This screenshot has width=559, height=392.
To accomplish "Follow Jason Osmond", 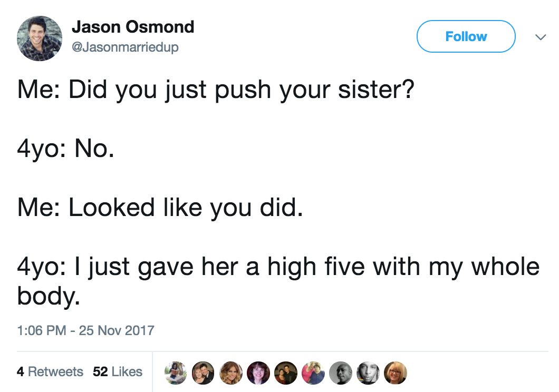I will (x=466, y=36).
